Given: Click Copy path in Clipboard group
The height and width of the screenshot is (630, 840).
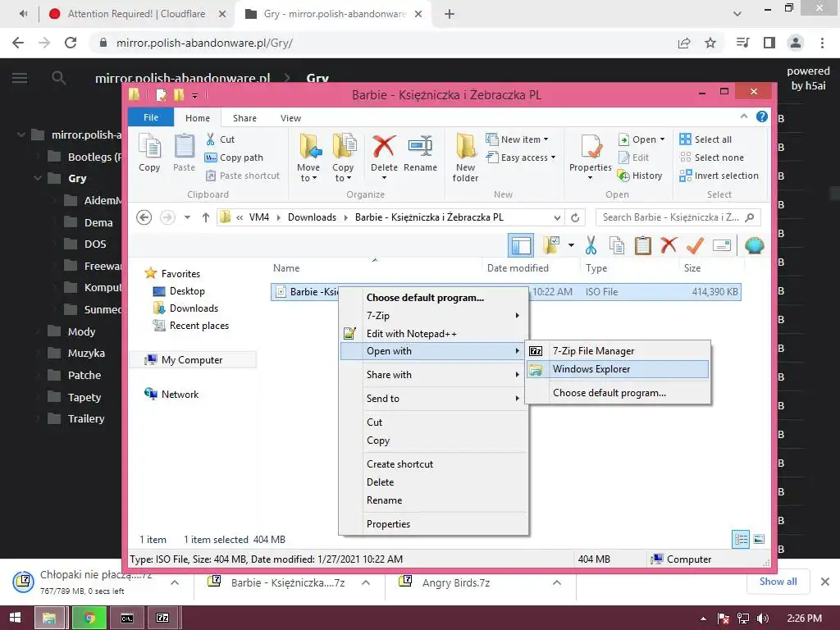Looking at the screenshot, I should (x=234, y=157).
